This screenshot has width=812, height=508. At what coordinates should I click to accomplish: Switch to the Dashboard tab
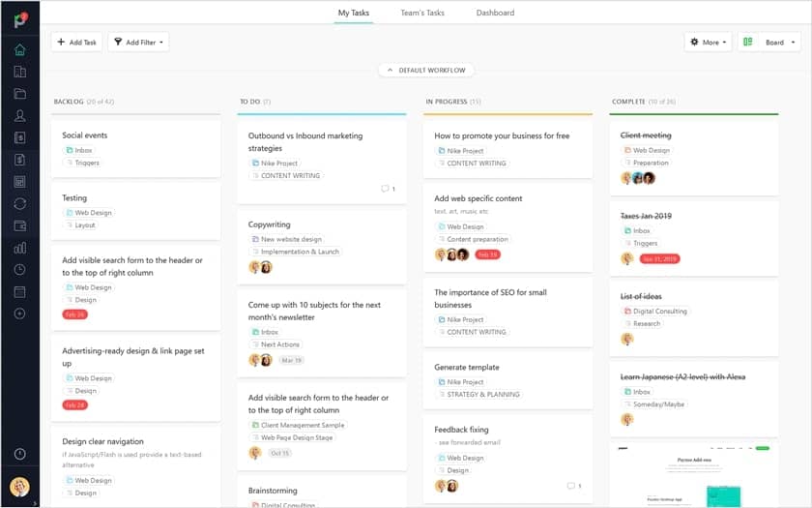coord(495,14)
